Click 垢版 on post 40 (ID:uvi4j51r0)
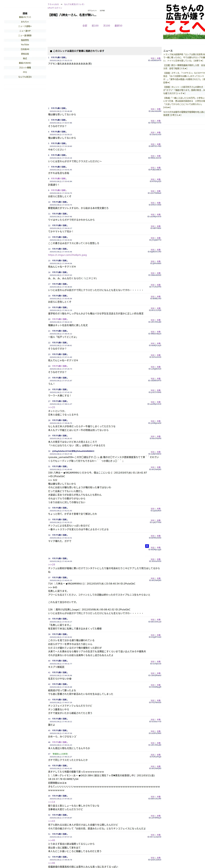 tap(153, 662)
